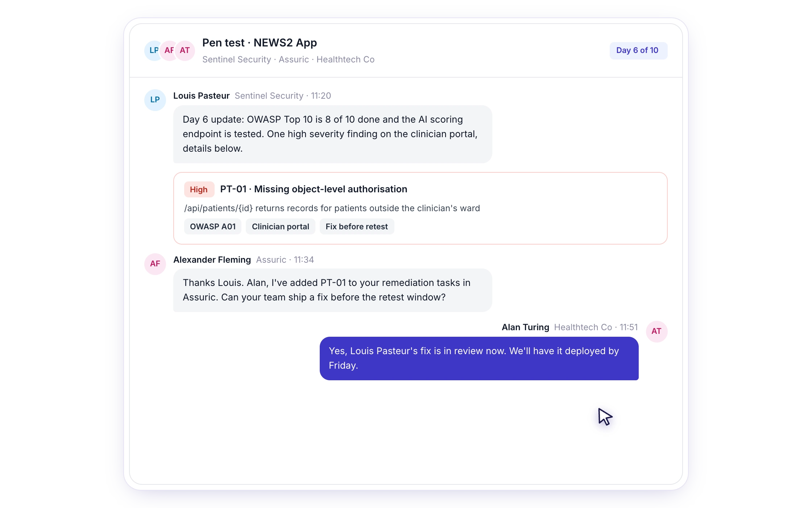Image resolution: width=812 pixels, height=508 pixels.
Task: Open PT-01 Missing object-level authorisation title
Action: (314, 189)
